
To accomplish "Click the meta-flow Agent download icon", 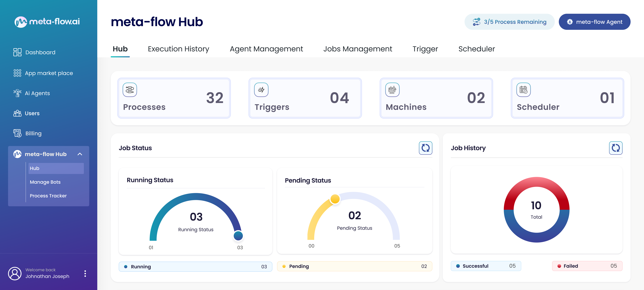I will [x=570, y=22].
